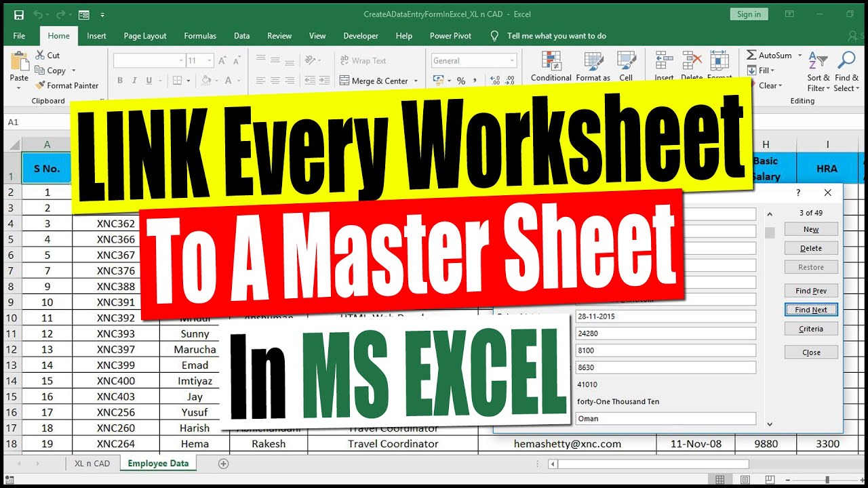The image size is (868, 488).
Task: Click the Borders icon
Action: pos(177,81)
